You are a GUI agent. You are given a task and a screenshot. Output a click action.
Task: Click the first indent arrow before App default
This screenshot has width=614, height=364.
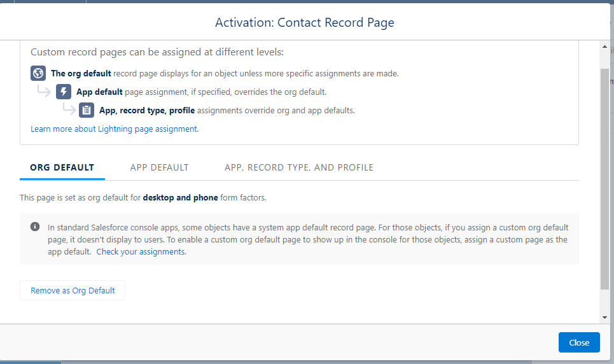(x=44, y=91)
